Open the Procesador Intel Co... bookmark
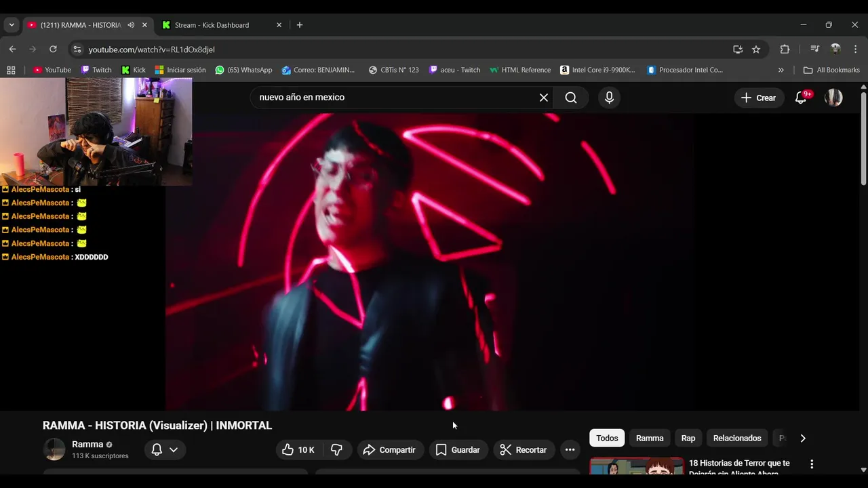Image resolution: width=868 pixels, height=488 pixels. coord(685,70)
